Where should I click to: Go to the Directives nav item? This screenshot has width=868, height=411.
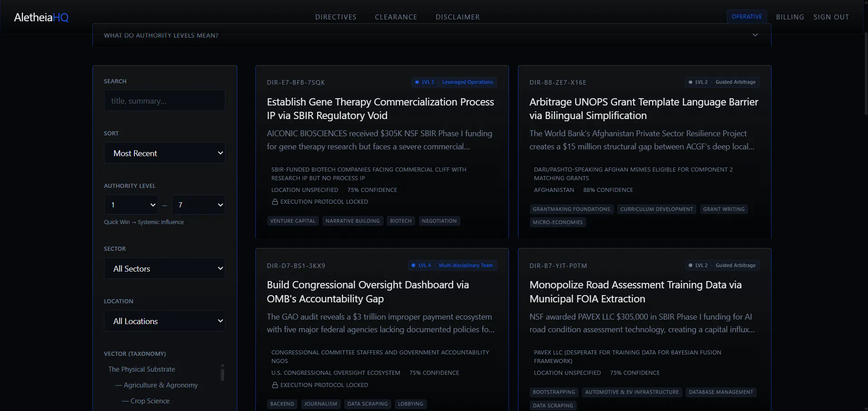click(x=336, y=17)
